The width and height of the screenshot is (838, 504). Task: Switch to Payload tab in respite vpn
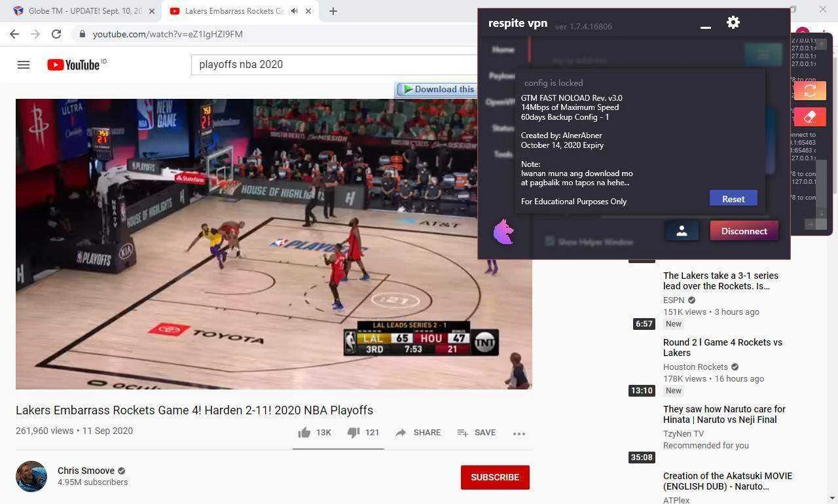click(x=502, y=76)
